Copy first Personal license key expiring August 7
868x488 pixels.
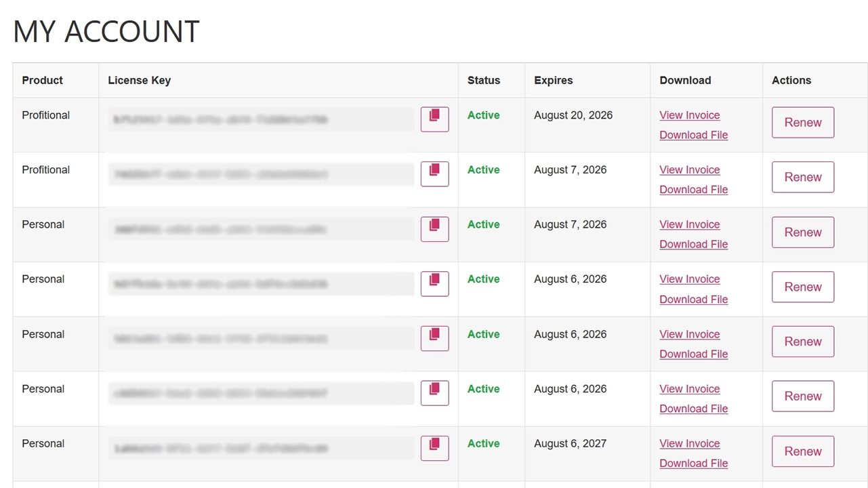coord(434,229)
